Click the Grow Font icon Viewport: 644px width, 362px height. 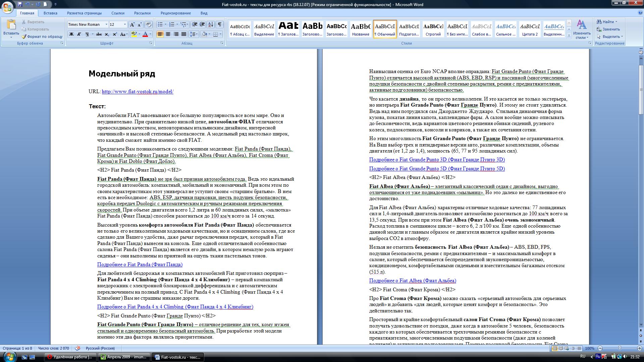[132, 24]
